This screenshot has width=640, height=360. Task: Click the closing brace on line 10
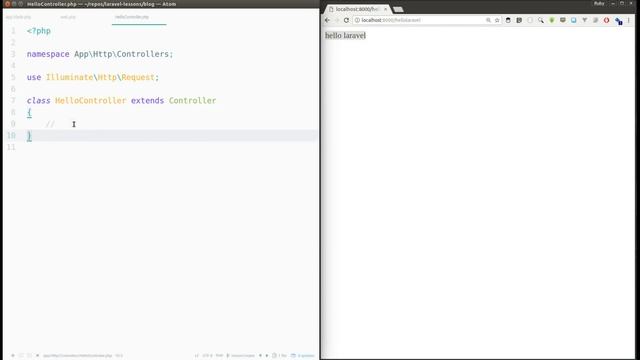(x=29, y=136)
